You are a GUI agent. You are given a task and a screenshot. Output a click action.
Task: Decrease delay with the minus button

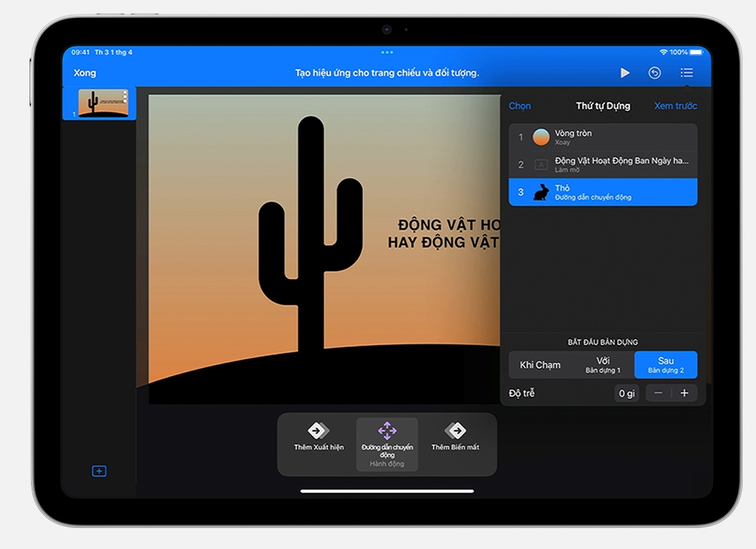[658, 393]
